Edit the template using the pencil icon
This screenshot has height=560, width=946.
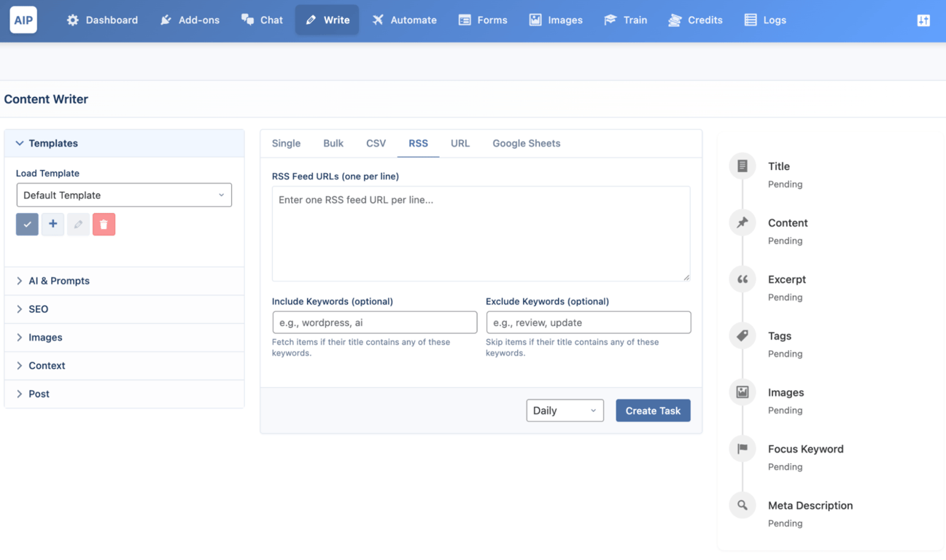pyautogui.click(x=78, y=224)
